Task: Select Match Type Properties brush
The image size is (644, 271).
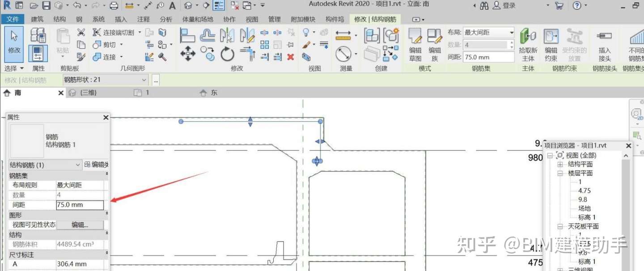Action: pyautogui.click(x=81, y=57)
